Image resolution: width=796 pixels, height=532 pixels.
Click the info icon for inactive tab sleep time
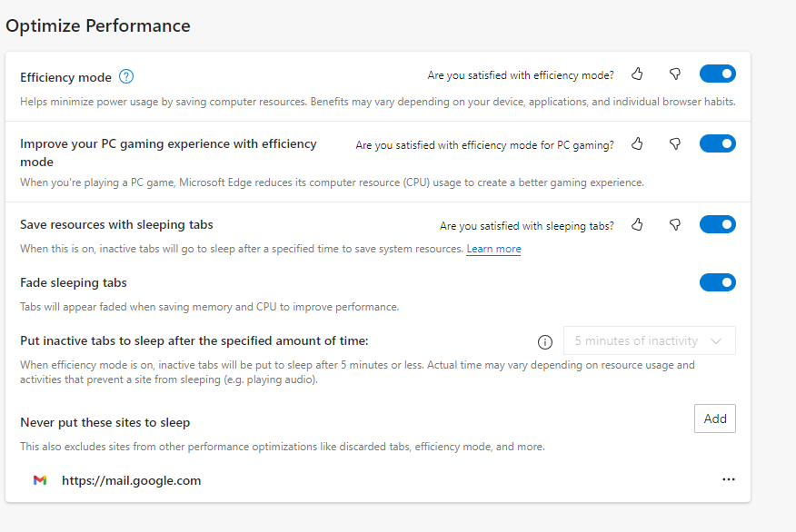pyautogui.click(x=545, y=342)
